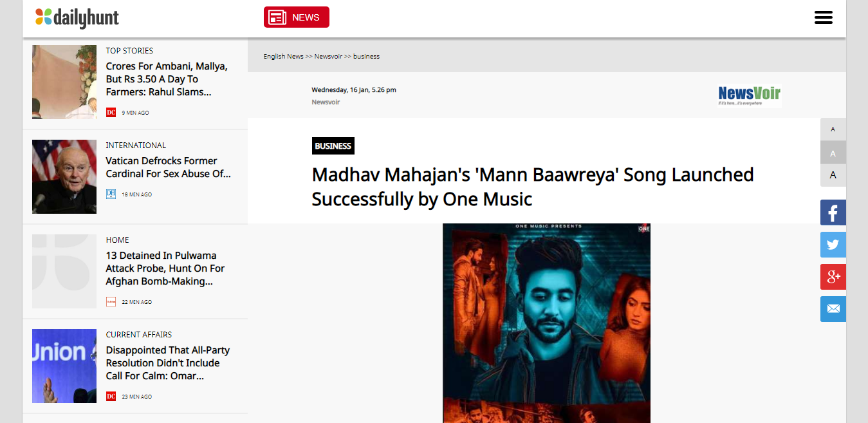The image size is (868, 423).
Task: Click DH source icon on Vatican story
Action: tap(111, 194)
